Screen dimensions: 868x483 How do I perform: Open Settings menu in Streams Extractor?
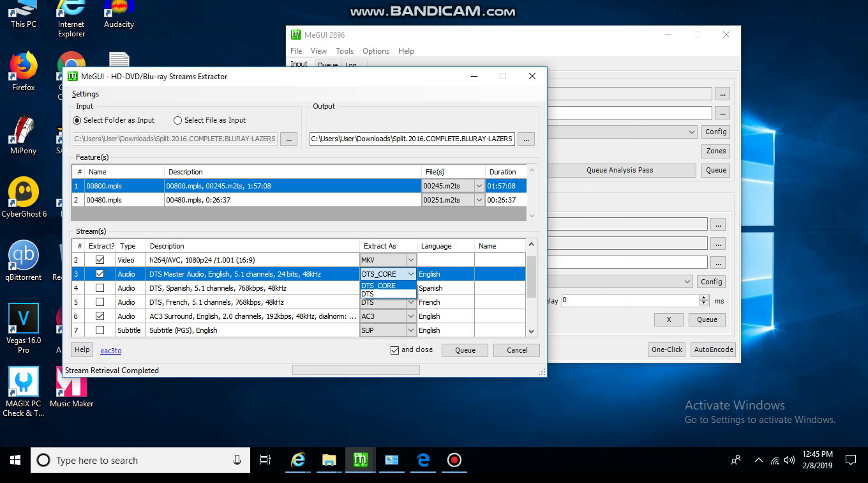(x=86, y=94)
